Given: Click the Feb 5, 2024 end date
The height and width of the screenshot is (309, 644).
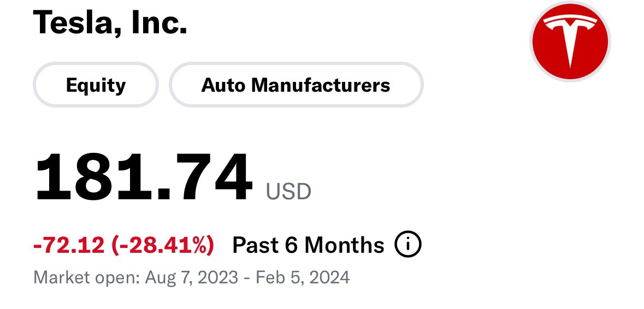Looking at the screenshot, I should pos(303,277).
